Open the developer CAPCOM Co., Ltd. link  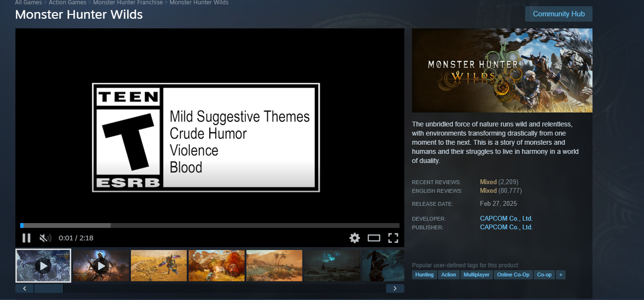(506, 218)
